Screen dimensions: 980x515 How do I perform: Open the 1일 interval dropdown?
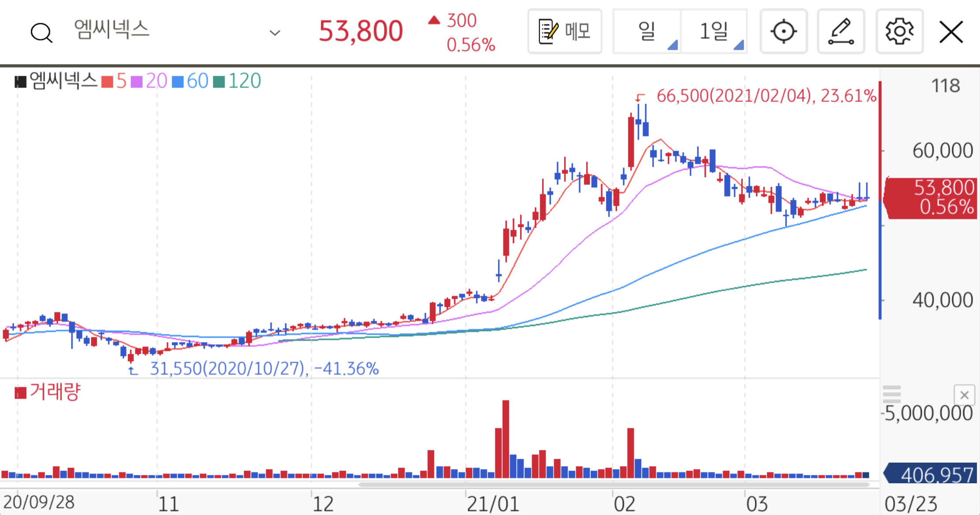click(714, 32)
